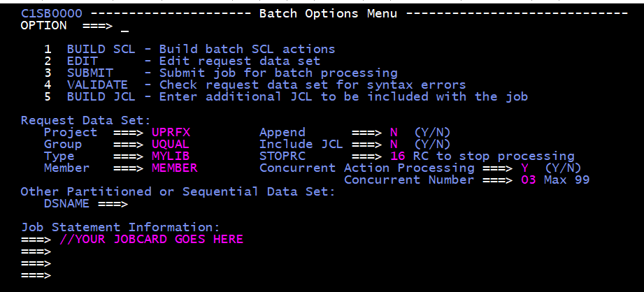Viewport: 644px width, 292px height.
Task: Click the Project field containing UPRFX
Action: pos(171,133)
